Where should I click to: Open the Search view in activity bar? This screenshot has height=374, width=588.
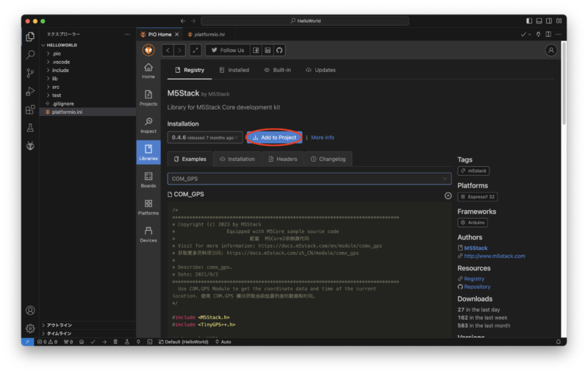(x=30, y=54)
